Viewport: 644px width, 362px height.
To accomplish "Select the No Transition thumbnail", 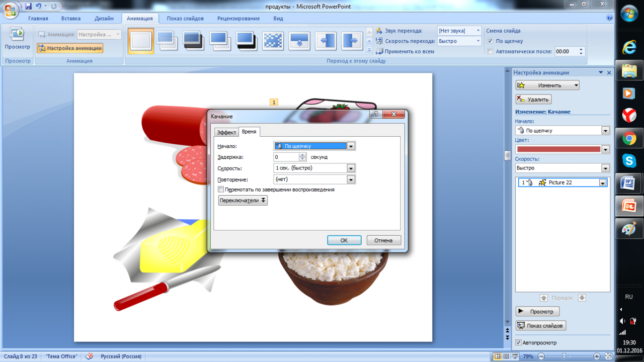I will pyautogui.click(x=141, y=41).
